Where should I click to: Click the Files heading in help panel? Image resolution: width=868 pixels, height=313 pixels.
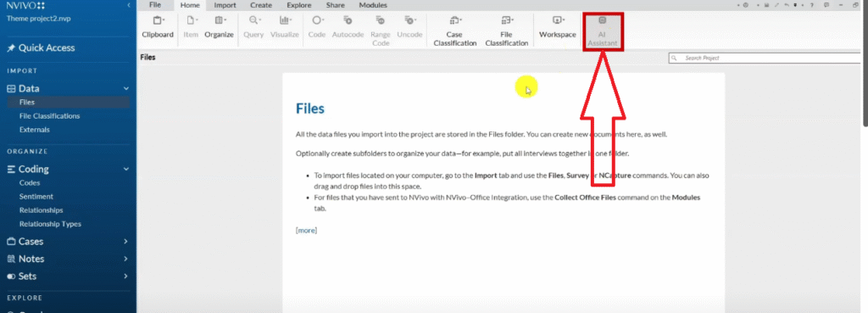coord(310,108)
